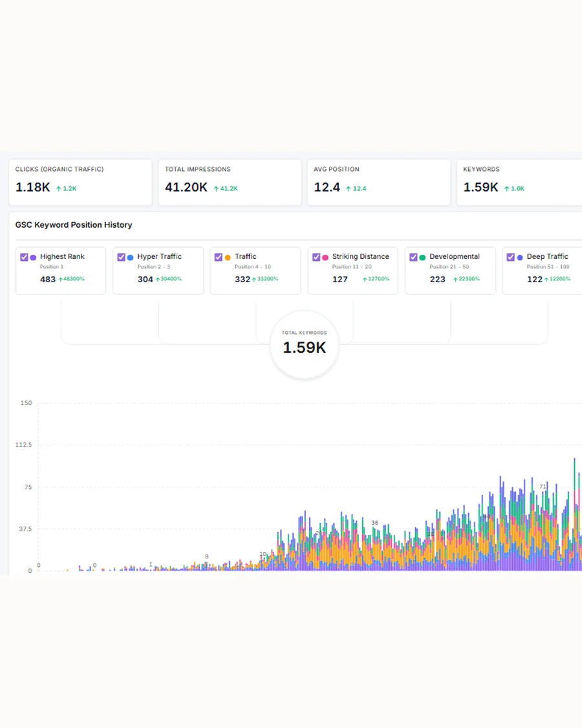Click the 12.4 average position value
This screenshot has width=582, height=728.
point(327,187)
